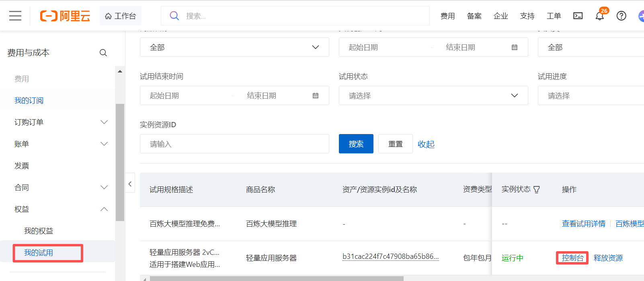Image resolution: width=644 pixels, height=281 pixels.
Task: Open the 工单 top menu
Action: click(554, 16)
